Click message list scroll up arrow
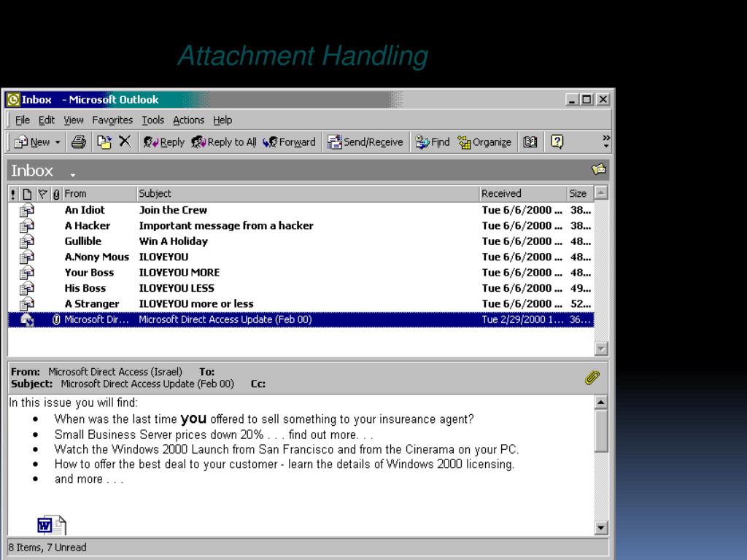Image resolution: width=747 pixels, height=560 pixels. pos(601,192)
